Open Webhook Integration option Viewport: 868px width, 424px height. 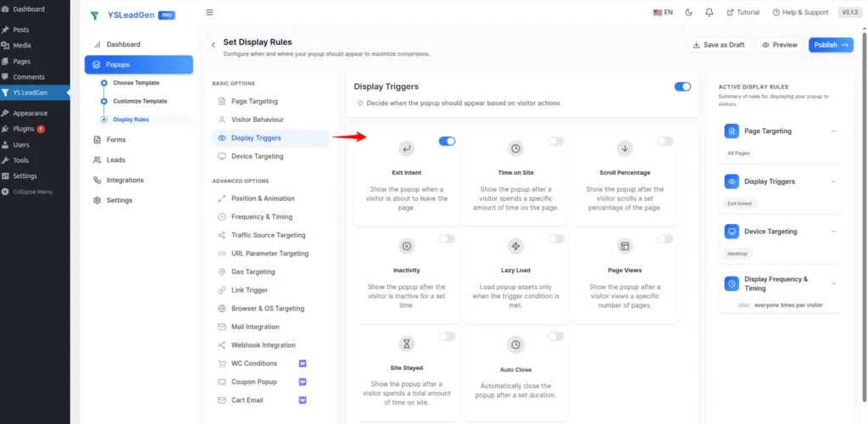[x=270, y=345]
